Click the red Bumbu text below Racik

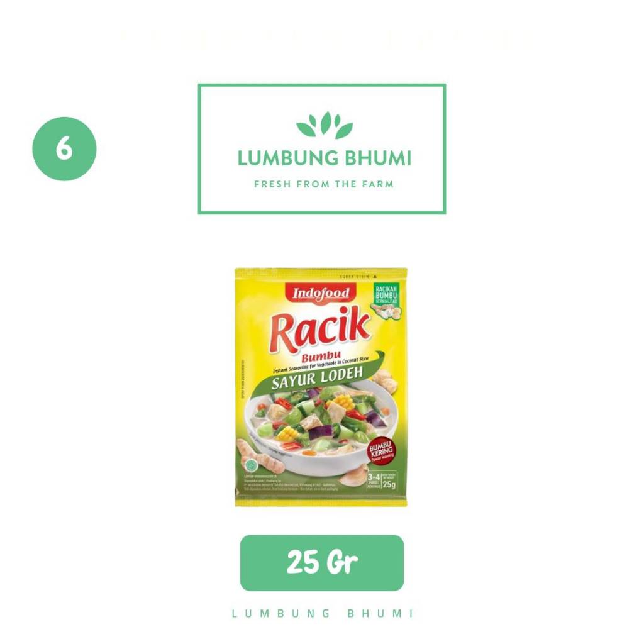coord(321,357)
